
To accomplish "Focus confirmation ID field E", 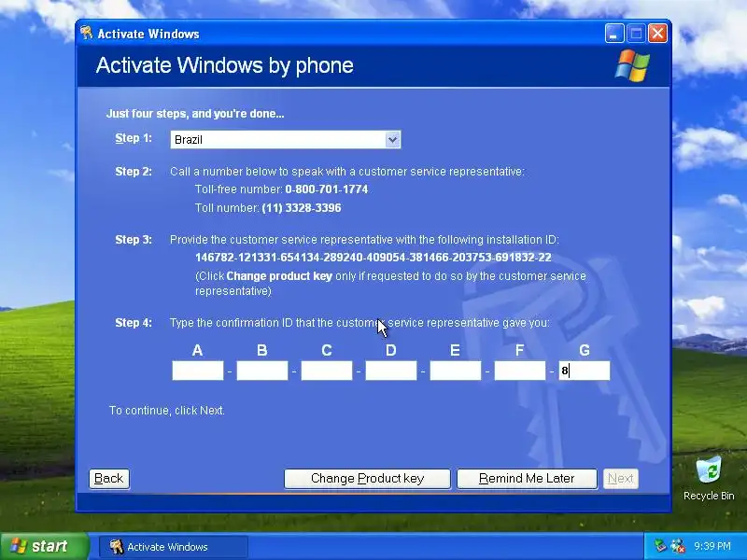I will tap(456, 371).
